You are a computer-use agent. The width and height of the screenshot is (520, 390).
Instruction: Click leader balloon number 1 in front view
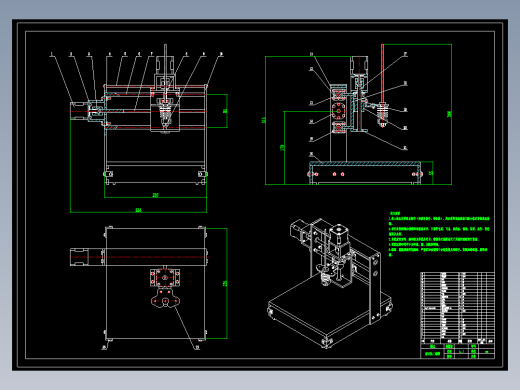pos(51,54)
